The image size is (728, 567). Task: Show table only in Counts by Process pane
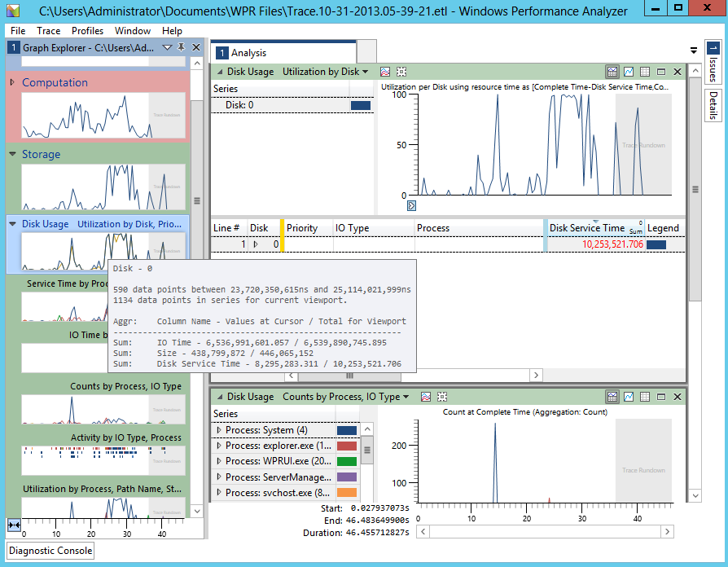coord(645,397)
